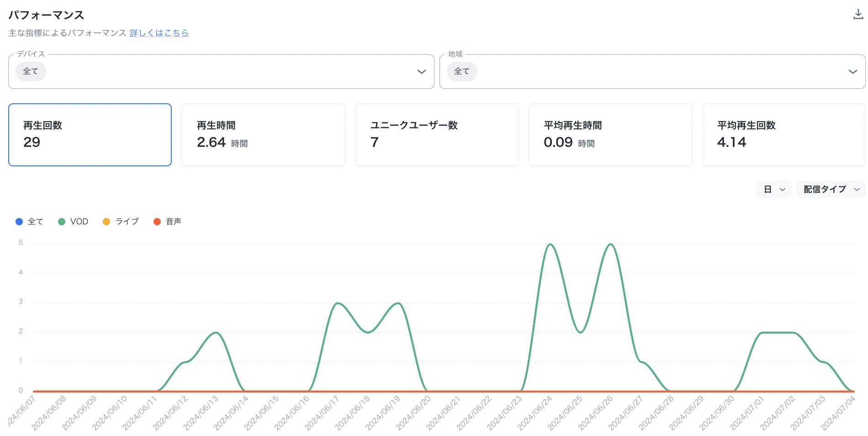868x436 pixels.
Task: Select the 平均再生時間 metric card
Action: 610,135
